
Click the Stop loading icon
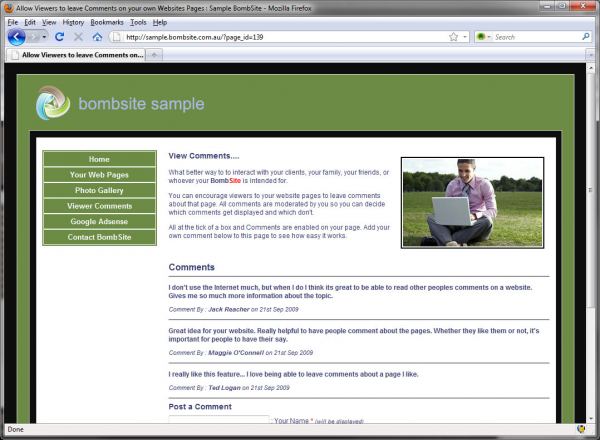coord(78,36)
